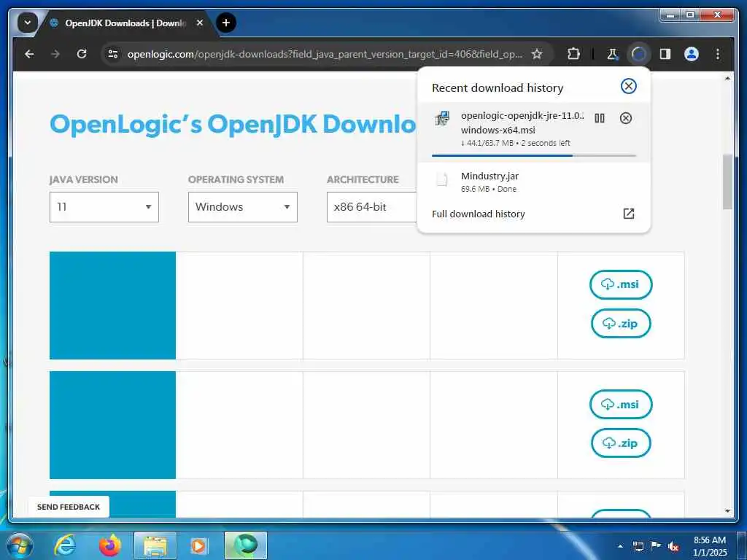Click the scrollbar up arrow
747x560 pixels.
click(727, 78)
